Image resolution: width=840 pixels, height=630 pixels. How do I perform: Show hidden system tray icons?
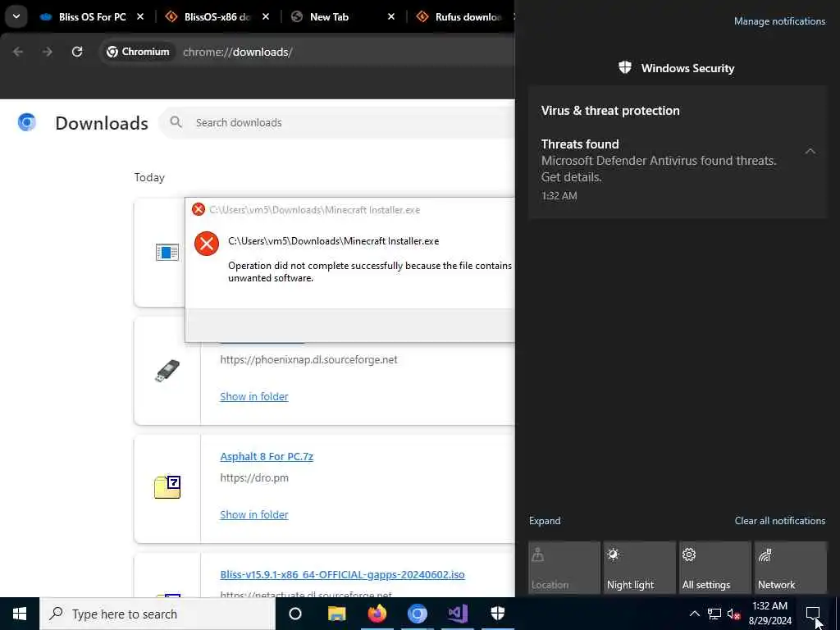click(694, 614)
